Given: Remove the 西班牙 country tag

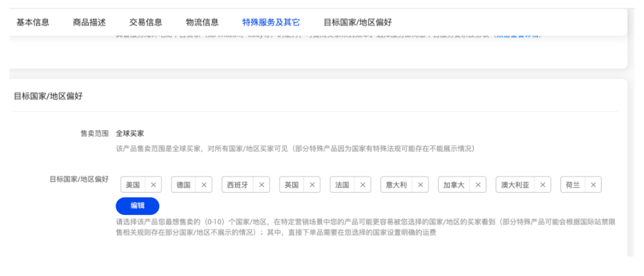Looking at the screenshot, I should click(261, 185).
